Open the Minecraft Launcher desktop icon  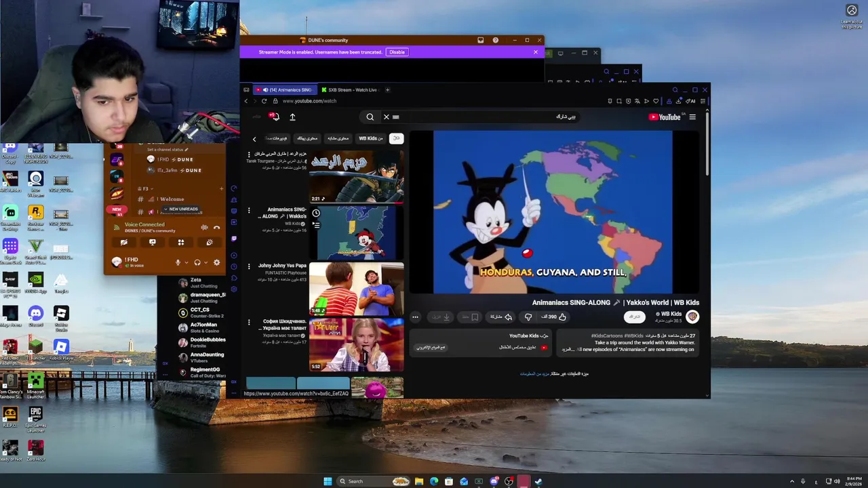(x=35, y=385)
